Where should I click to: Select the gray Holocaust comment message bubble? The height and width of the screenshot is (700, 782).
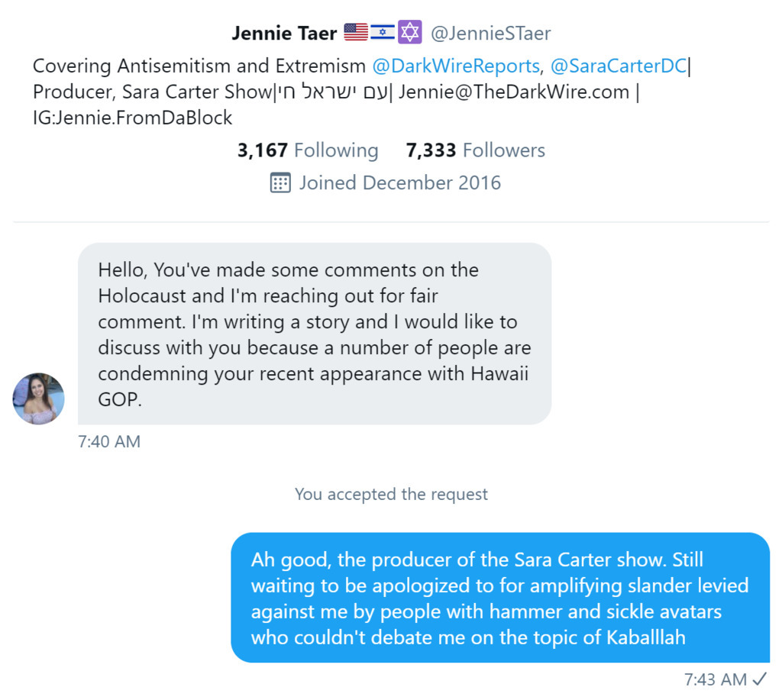[x=315, y=334]
